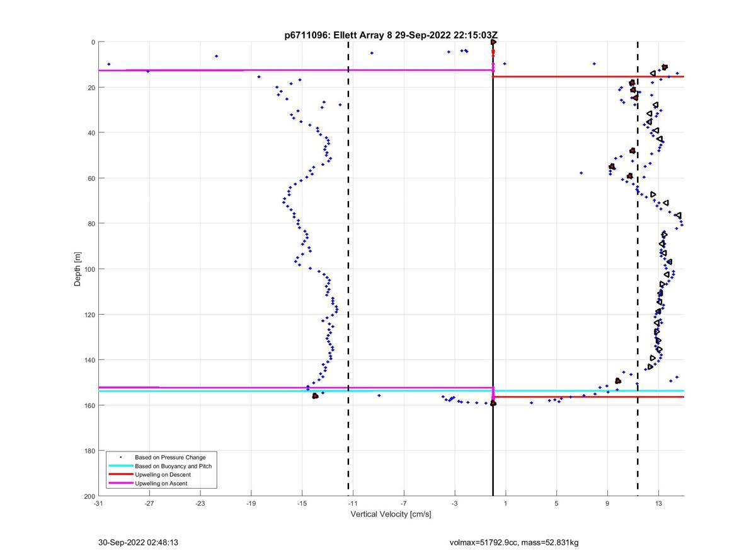Click the x-axis tick label -3

pyautogui.click(x=455, y=504)
